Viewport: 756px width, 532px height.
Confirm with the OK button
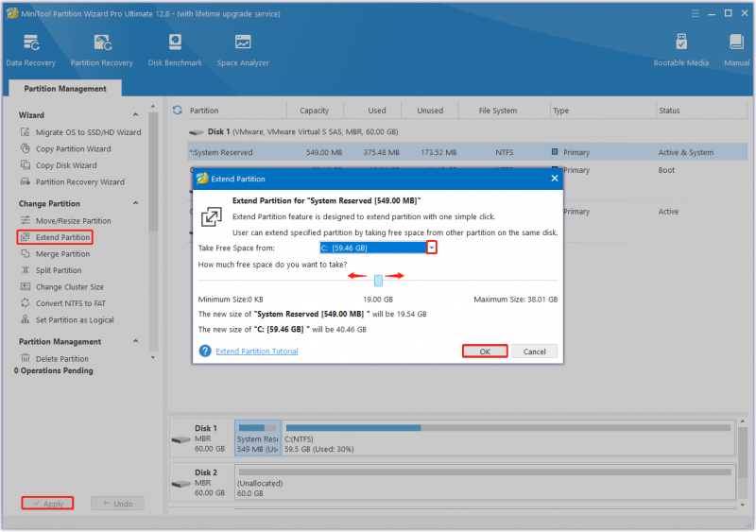485,352
